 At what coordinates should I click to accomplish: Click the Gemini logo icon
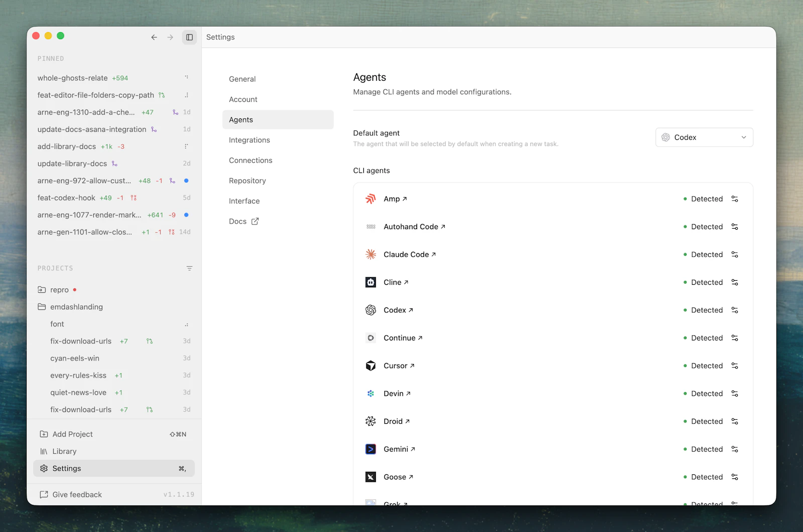[x=371, y=449]
